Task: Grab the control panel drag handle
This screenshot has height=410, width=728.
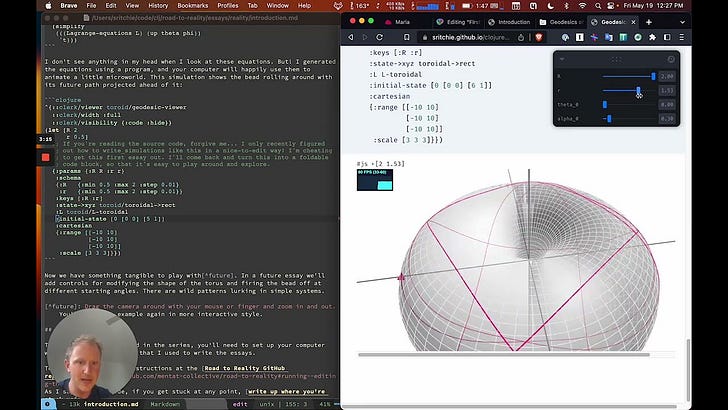Action: tap(616, 59)
